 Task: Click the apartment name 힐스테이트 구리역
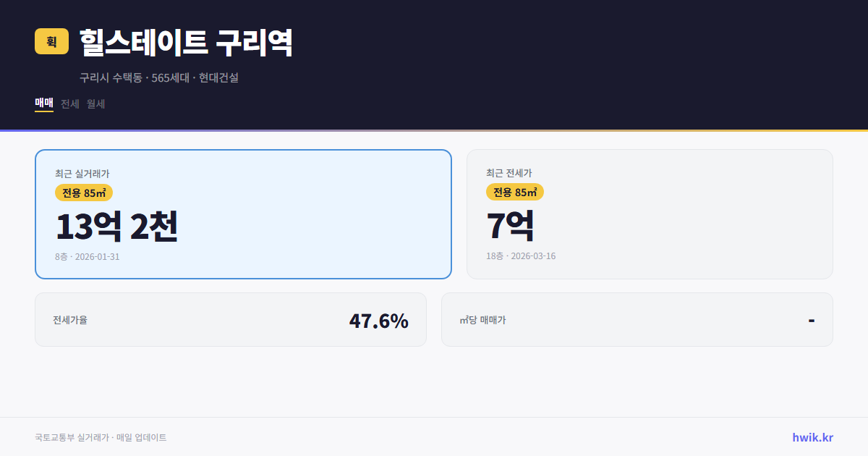pyautogui.click(x=183, y=43)
